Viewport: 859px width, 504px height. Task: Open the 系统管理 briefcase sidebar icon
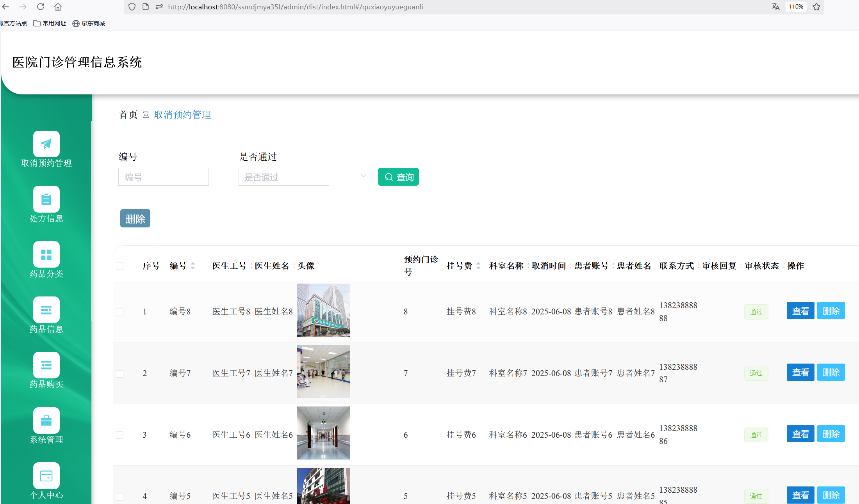tap(46, 420)
